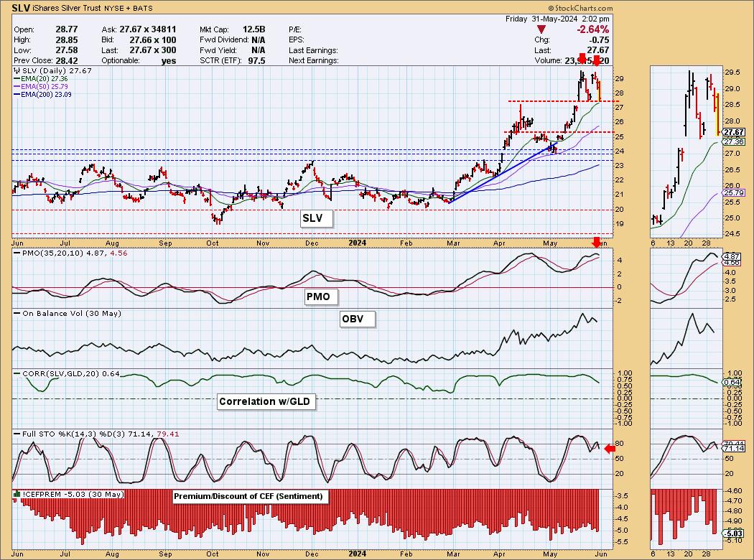Click the rightmost red arrow above price peak
Screen dimensions: 754x560
[596, 61]
